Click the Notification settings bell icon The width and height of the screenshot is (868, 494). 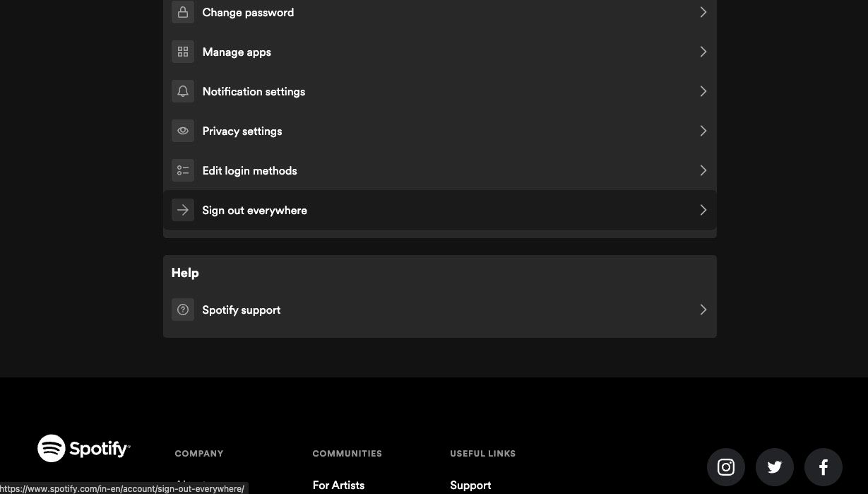tap(182, 91)
